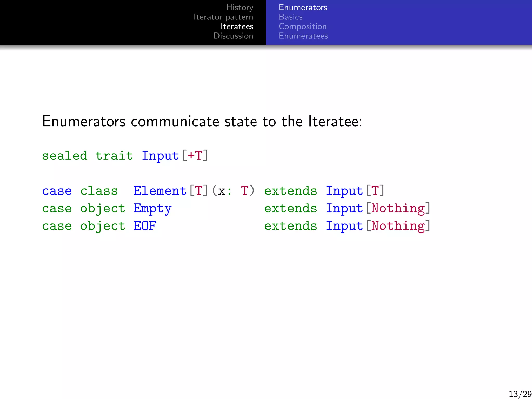Click the Element[T](x: T) definition

click(194, 191)
